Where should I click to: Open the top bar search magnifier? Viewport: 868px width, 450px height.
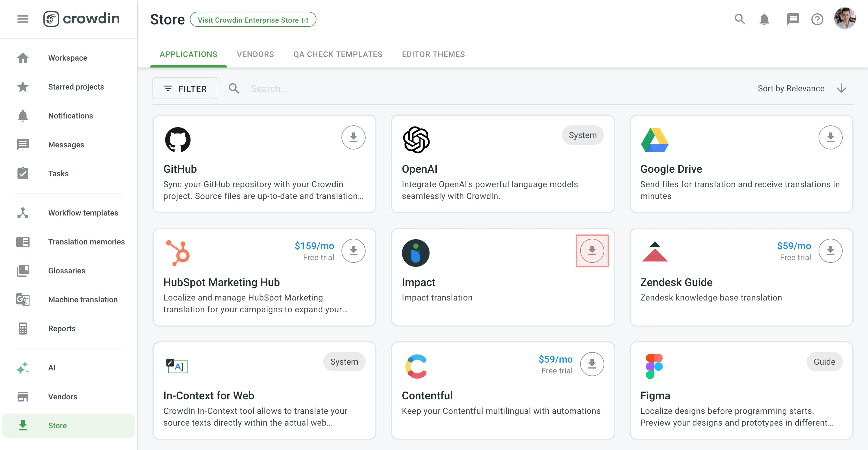740,19
